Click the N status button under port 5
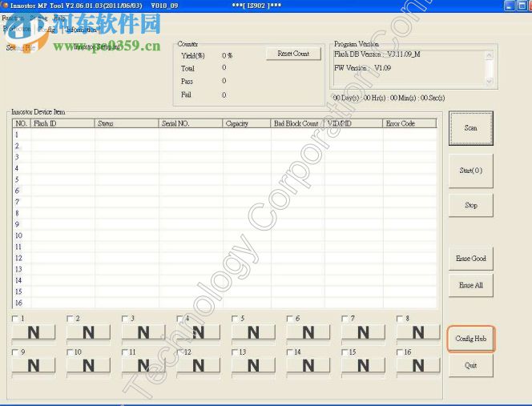This screenshot has height=406, width=532. [x=253, y=332]
